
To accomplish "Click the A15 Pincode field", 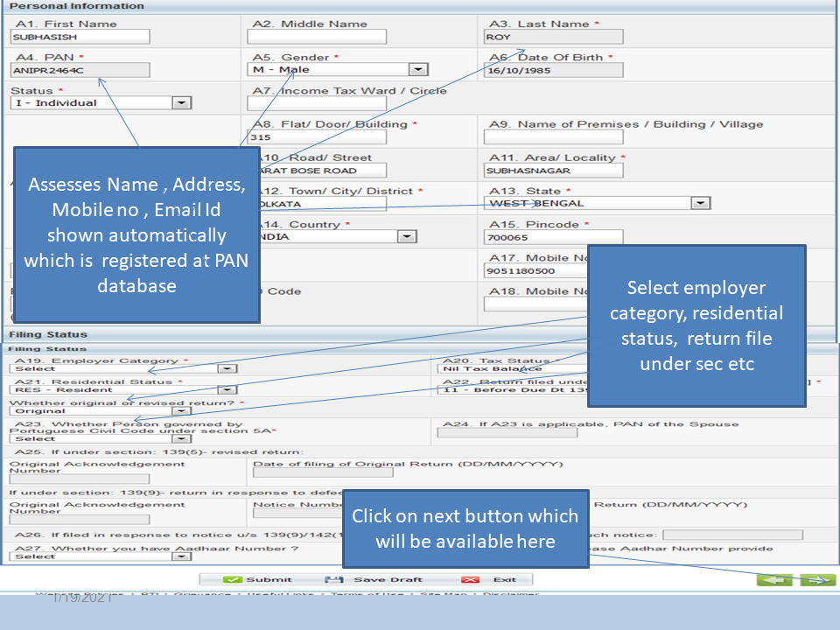I will pos(553,237).
